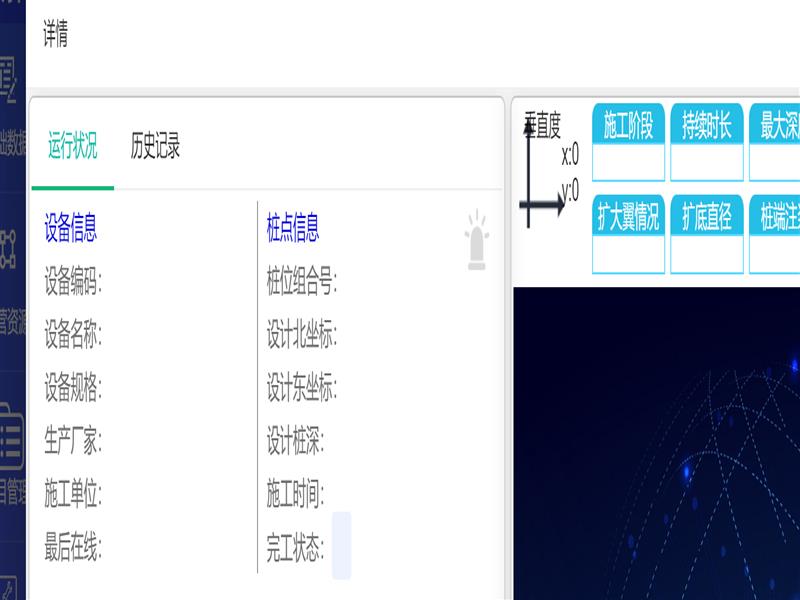Switch to the 运行状况 tab

tap(72, 147)
